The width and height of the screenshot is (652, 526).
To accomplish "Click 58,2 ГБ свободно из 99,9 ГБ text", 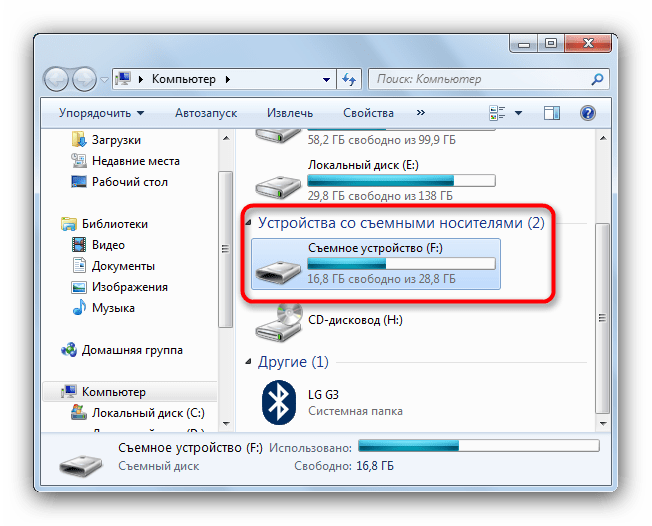I will [x=381, y=140].
